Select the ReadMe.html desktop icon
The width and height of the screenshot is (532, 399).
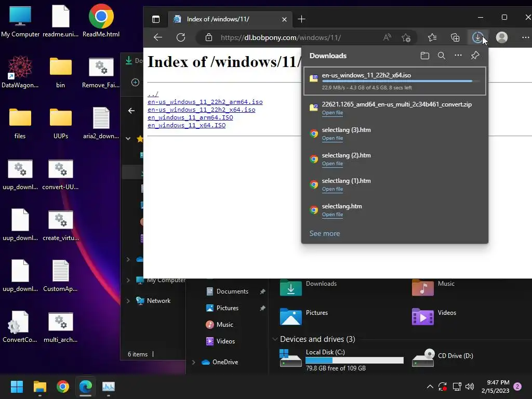coord(101,20)
